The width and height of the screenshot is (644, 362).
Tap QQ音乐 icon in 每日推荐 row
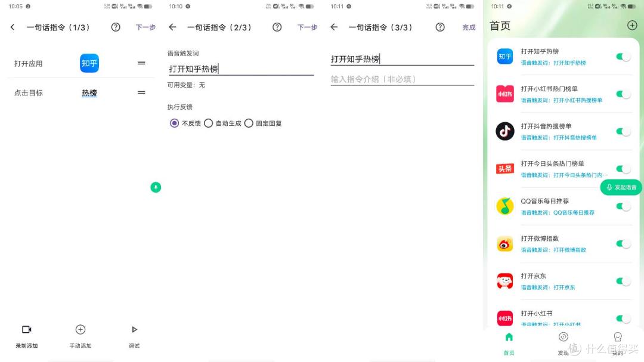(505, 206)
